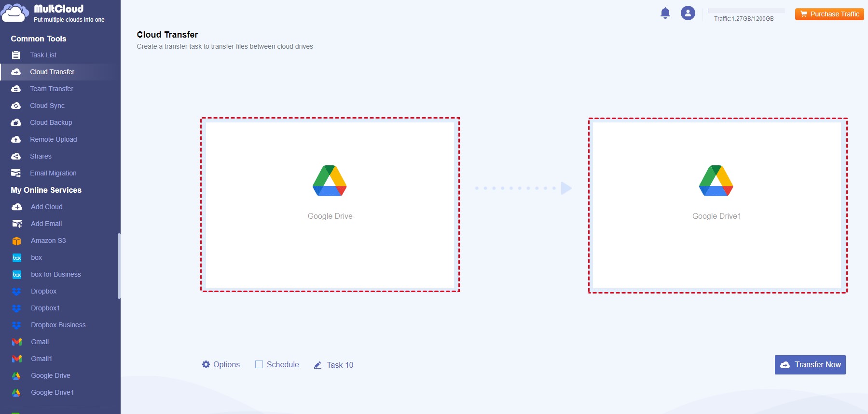Click the sidebar scrollbar thumb
Screen dimensions: 868x414
pos(119,266)
